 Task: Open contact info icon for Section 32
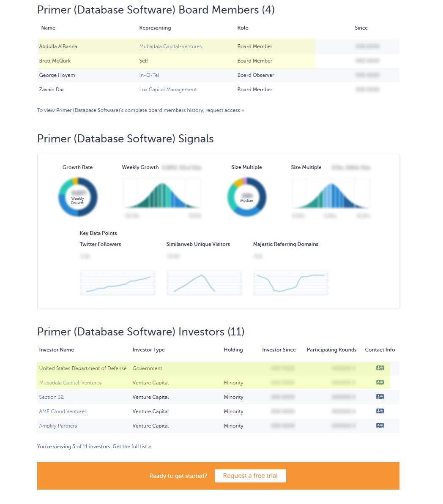click(x=380, y=397)
